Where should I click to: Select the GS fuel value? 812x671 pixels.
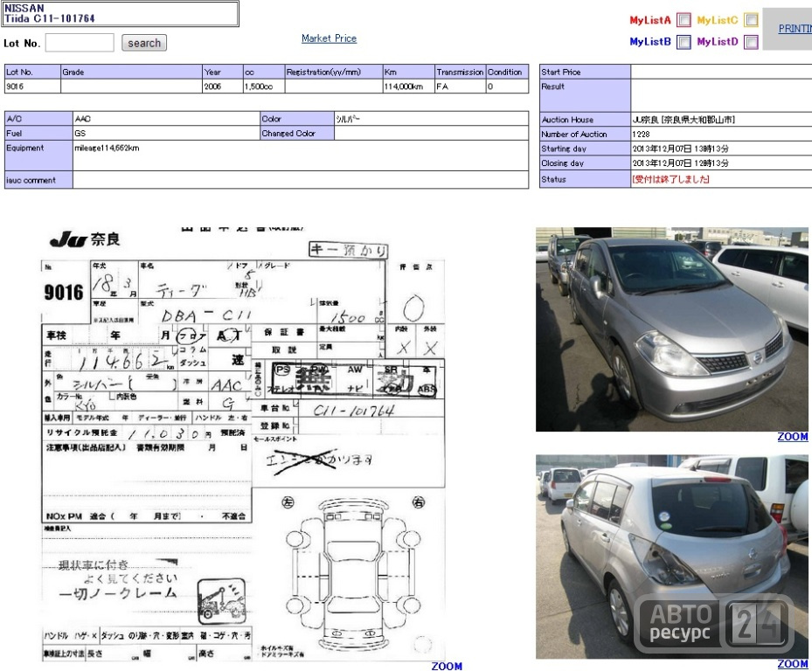click(80, 133)
